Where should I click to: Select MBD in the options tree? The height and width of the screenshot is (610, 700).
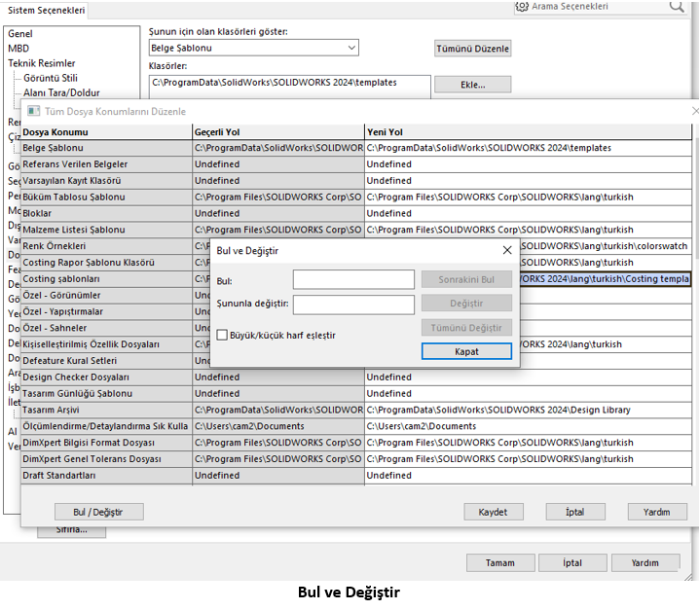(x=18, y=49)
